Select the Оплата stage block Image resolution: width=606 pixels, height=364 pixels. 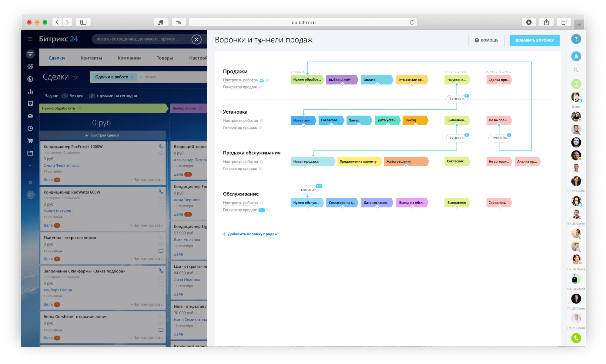(x=377, y=80)
